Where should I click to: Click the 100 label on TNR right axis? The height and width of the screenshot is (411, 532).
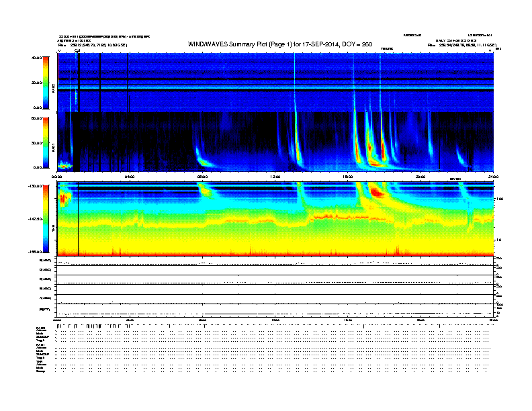click(499, 199)
